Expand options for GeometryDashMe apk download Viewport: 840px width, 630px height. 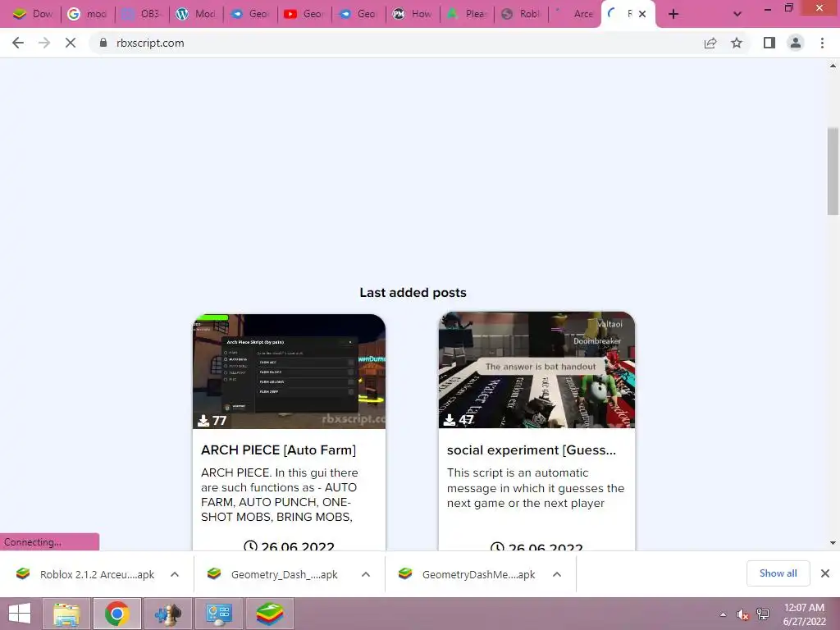coord(557,574)
